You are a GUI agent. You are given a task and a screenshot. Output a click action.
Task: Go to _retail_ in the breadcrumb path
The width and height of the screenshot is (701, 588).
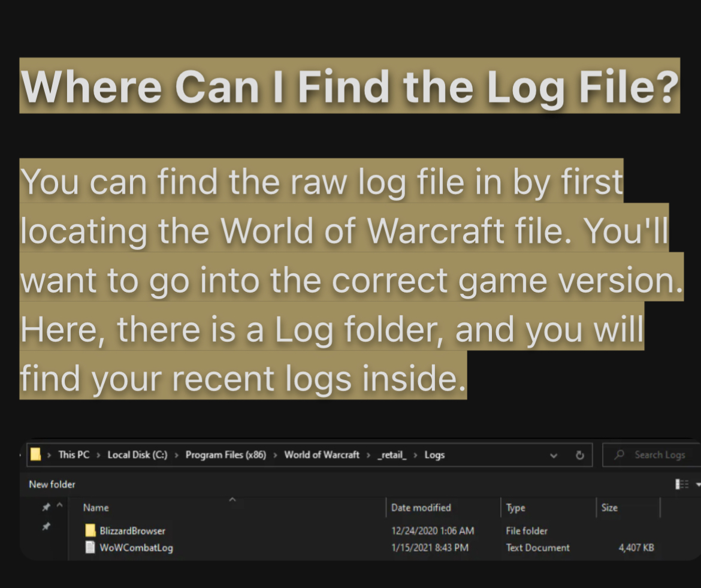(392, 455)
